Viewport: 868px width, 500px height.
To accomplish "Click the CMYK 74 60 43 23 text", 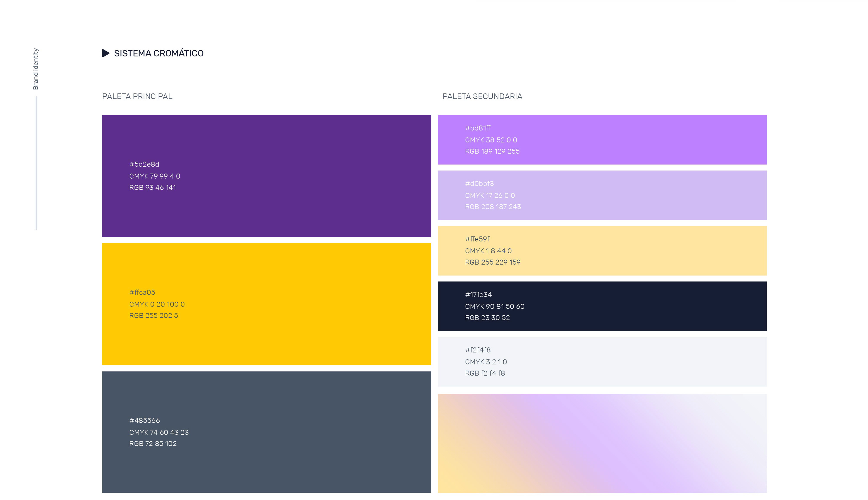I will [x=159, y=432].
